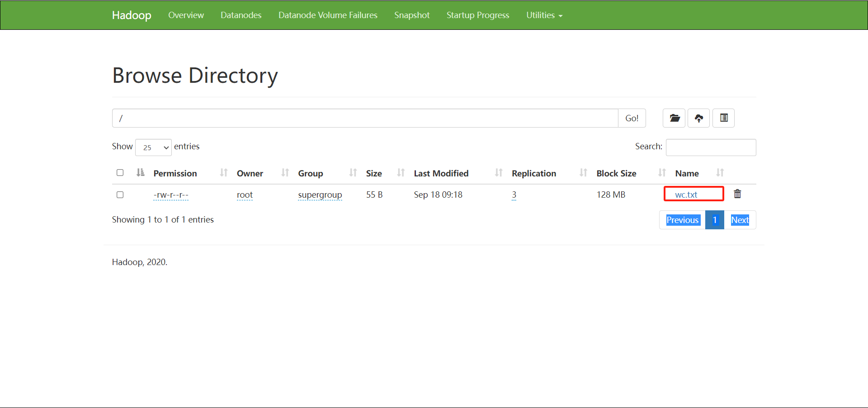The width and height of the screenshot is (868, 408).
Task: Open Datanode Volume Failures page
Action: pos(328,15)
